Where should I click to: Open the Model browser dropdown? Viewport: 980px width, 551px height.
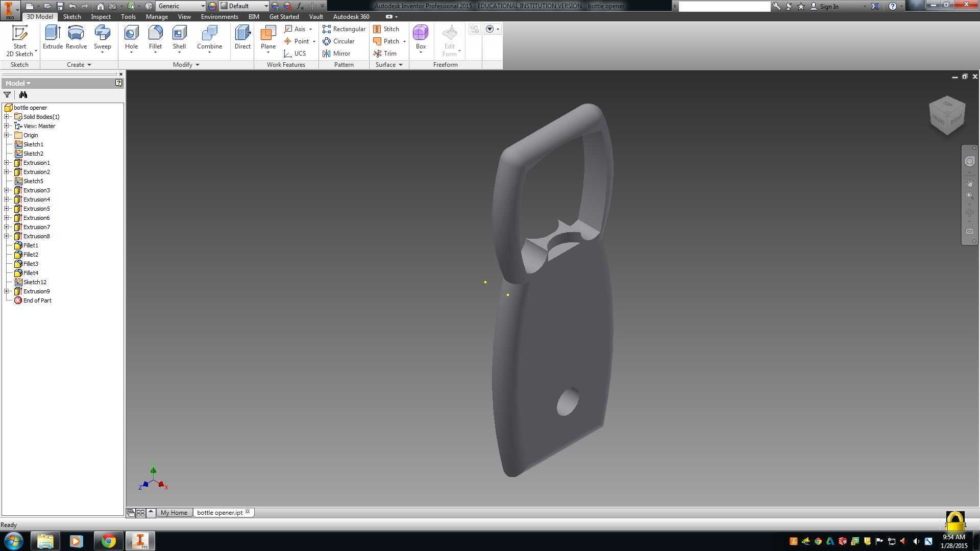18,83
